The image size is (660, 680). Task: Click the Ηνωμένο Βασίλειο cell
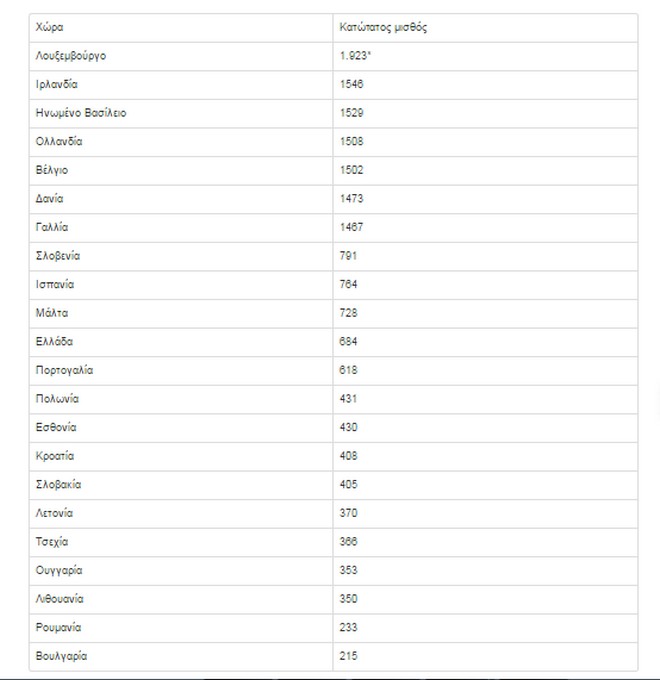click(81, 113)
